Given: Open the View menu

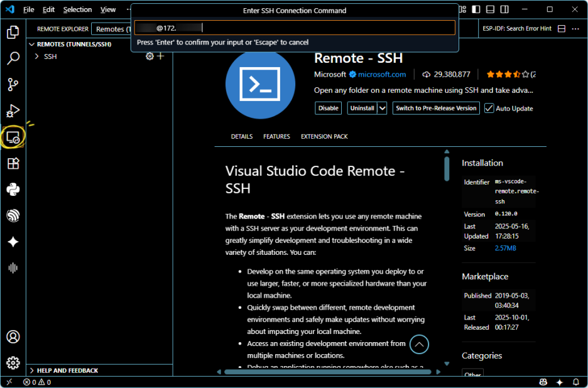Looking at the screenshot, I should (108, 9).
